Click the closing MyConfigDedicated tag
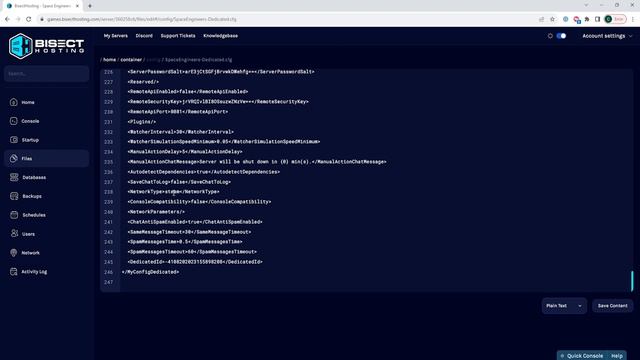 click(x=150, y=272)
